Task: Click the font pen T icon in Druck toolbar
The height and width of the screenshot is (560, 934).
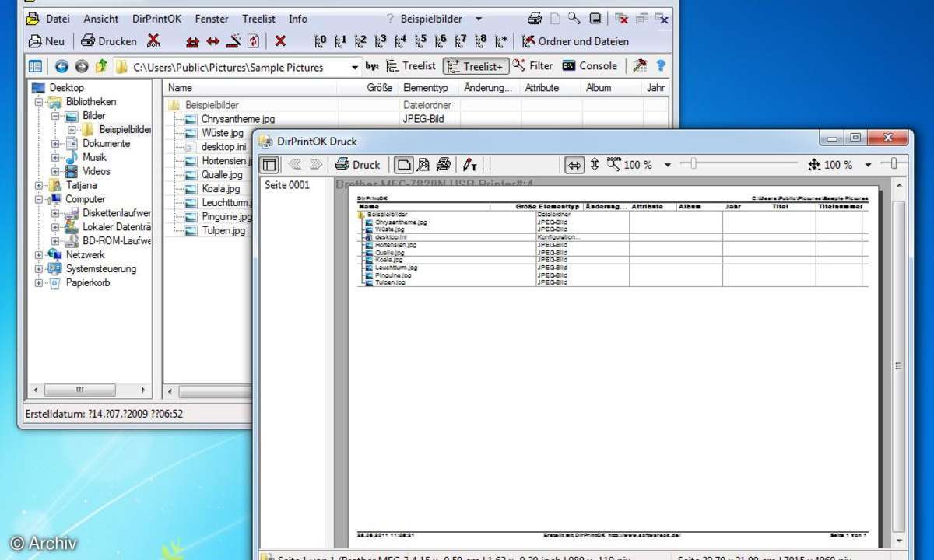Action: click(x=470, y=164)
